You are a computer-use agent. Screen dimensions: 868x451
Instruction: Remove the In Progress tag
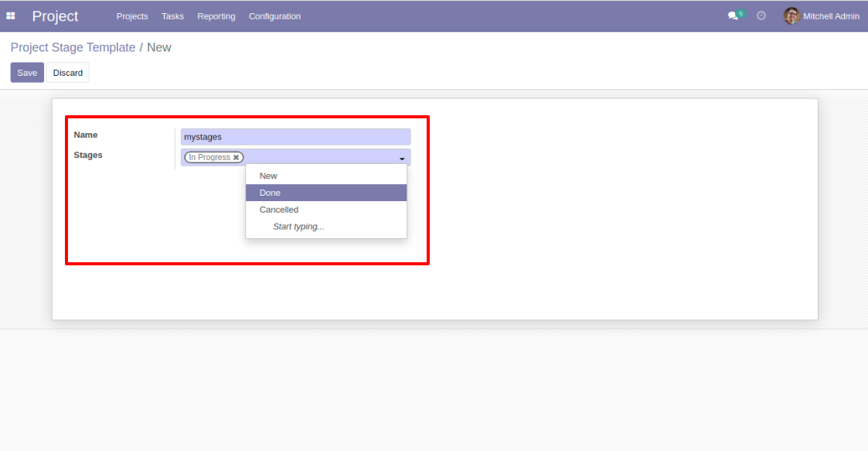click(236, 157)
